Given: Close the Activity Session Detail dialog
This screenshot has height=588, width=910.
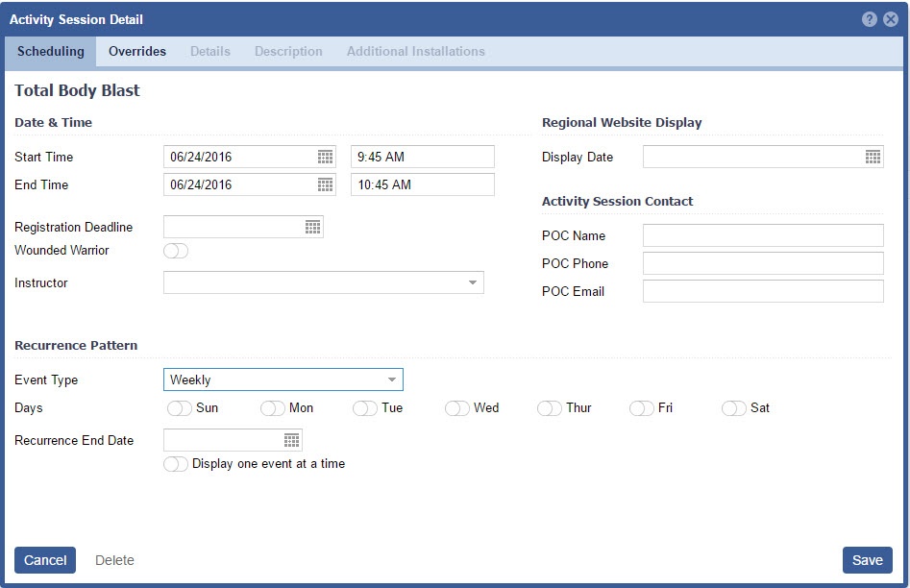Looking at the screenshot, I should (x=891, y=19).
